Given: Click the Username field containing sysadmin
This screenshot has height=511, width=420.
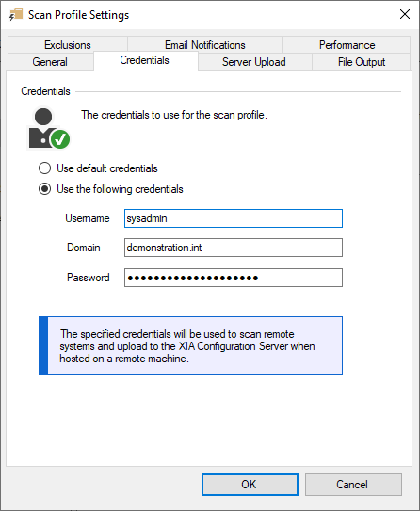Looking at the screenshot, I should [234, 218].
